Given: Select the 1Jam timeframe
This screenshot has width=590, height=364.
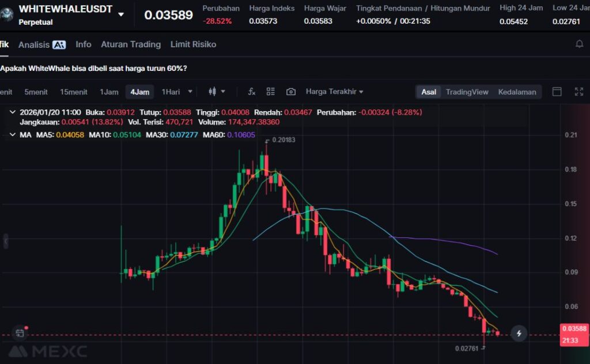Looking at the screenshot, I should point(109,92).
